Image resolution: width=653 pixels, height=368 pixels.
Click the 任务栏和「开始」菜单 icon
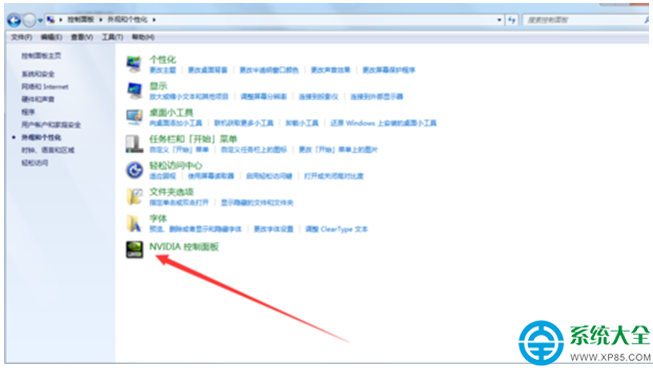point(135,144)
